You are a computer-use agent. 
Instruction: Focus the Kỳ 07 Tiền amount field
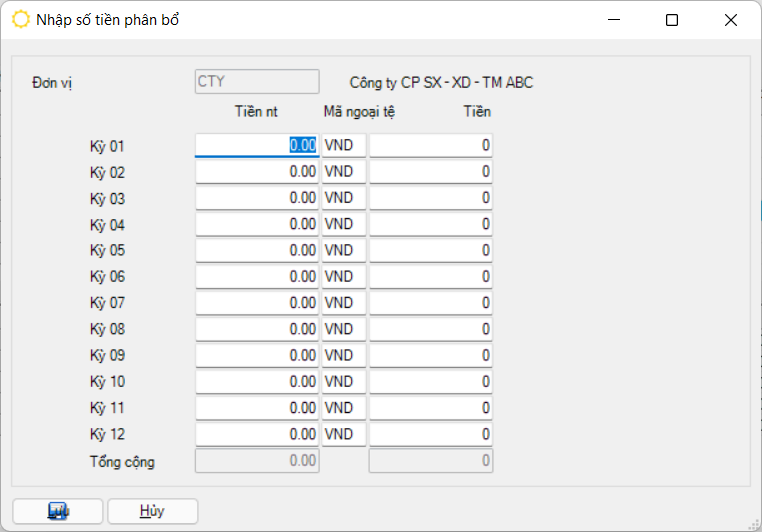pos(431,303)
